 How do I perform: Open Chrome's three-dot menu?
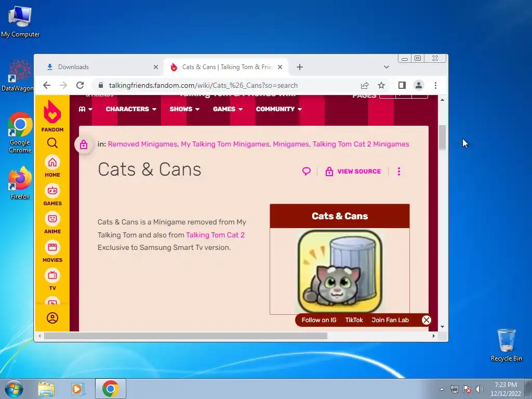pos(436,85)
